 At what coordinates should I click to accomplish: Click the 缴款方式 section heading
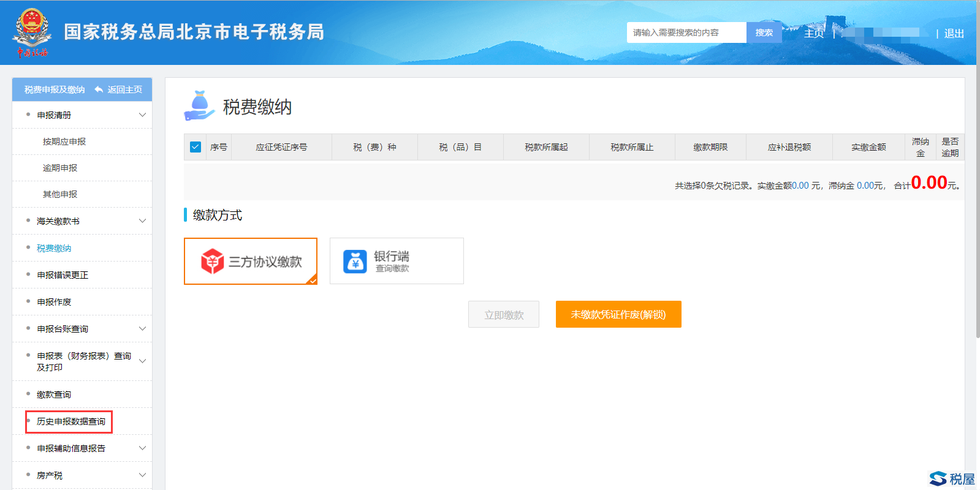pyautogui.click(x=218, y=215)
